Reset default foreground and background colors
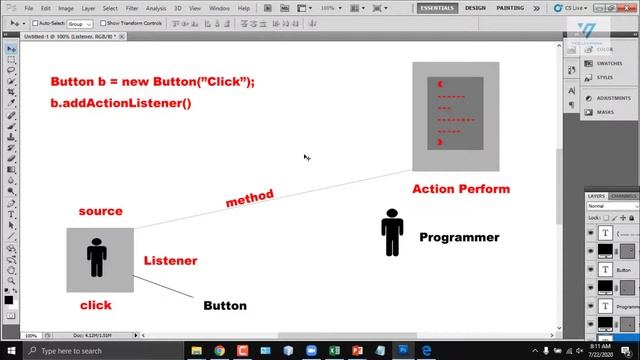 click(x=6, y=290)
